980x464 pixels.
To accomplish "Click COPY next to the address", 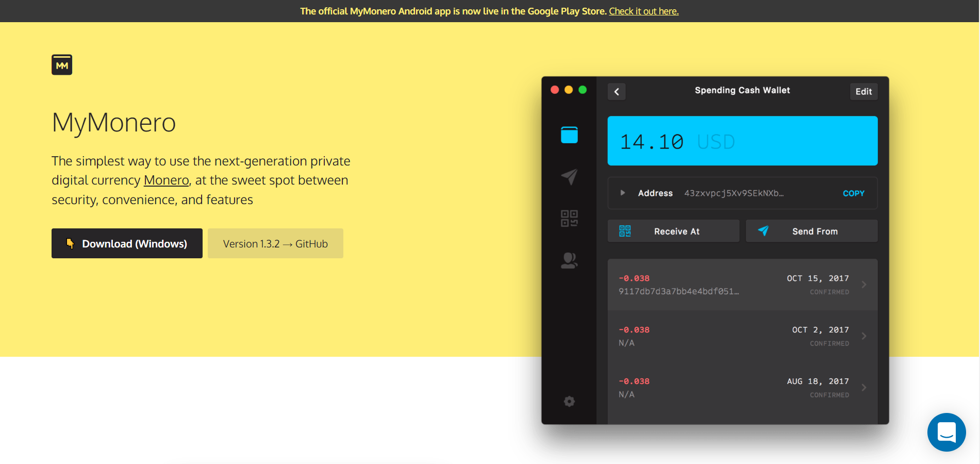I will [854, 193].
